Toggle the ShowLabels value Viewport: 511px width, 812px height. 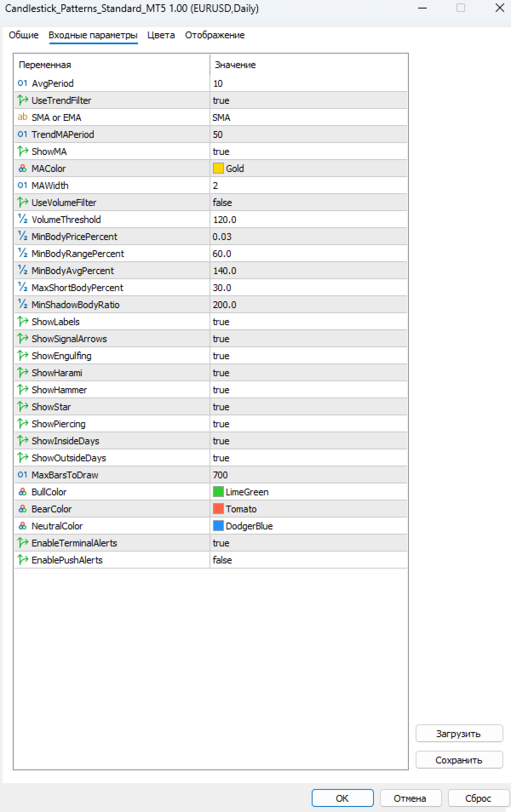tap(308, 322)
